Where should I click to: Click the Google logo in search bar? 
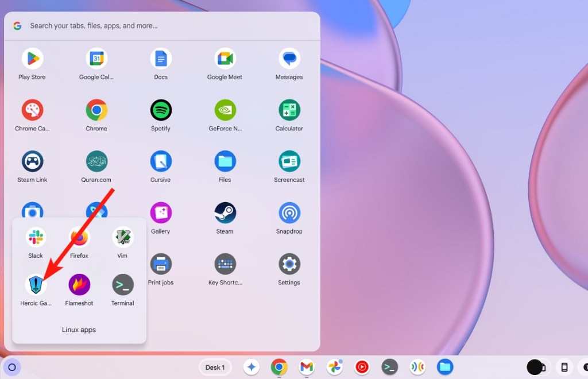[x=17, y=26]
